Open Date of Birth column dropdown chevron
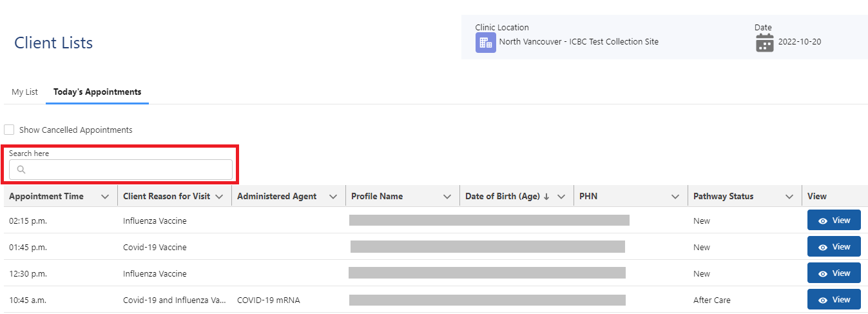The height and width of the screenshot is (314, 868). [x=561, y=197]
